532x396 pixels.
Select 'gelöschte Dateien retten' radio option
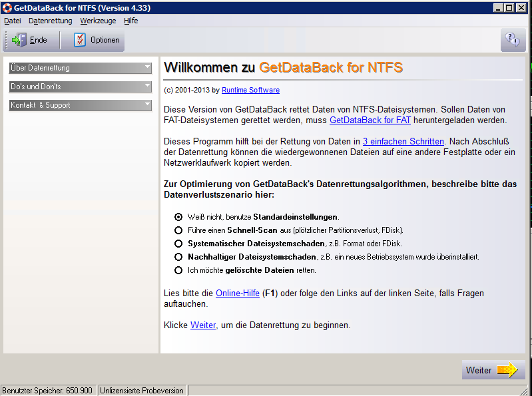point(178,270)
